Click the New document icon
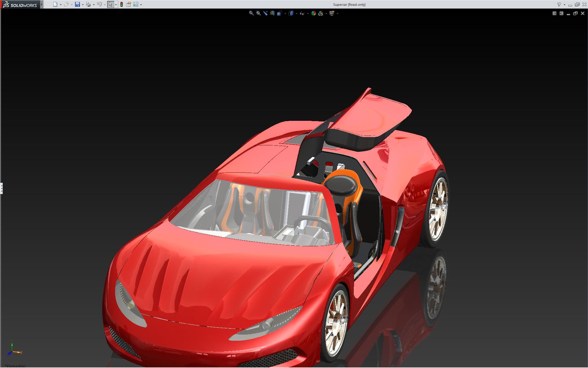The width and height of the screenshot is (588, 368). click(55, 4)
